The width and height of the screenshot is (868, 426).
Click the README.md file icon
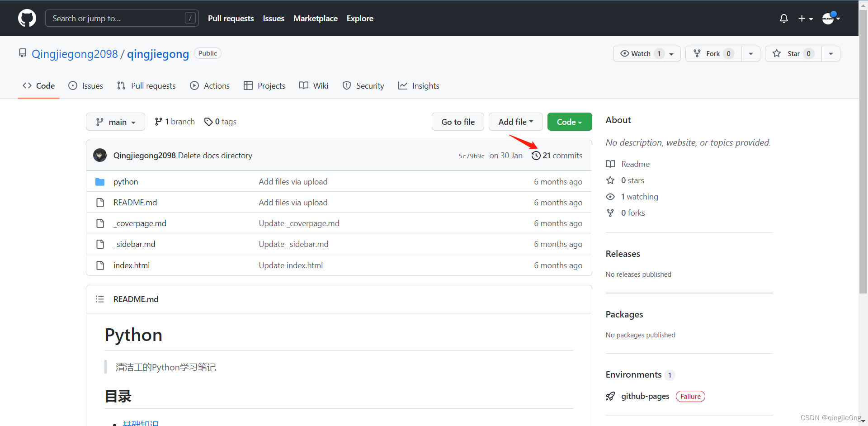point(100,202)
